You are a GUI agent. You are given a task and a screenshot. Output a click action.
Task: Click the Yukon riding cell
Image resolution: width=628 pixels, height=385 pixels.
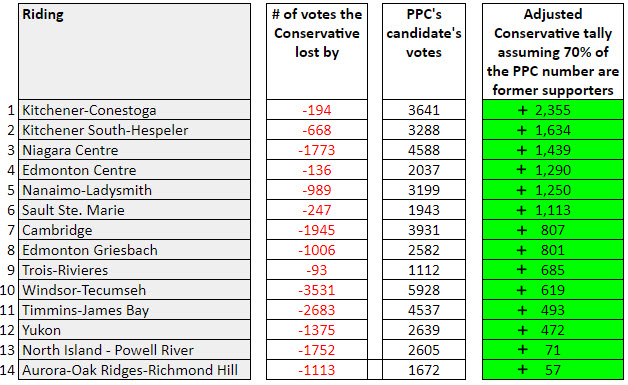[x=134, y=330]
